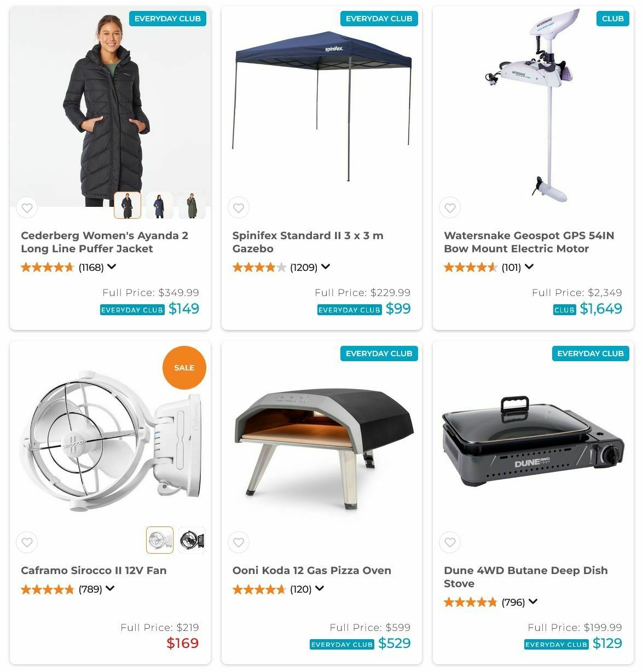
Task: Open Dune 4WD Butane Deep Dish Stove title
Action: click(525, 577)
